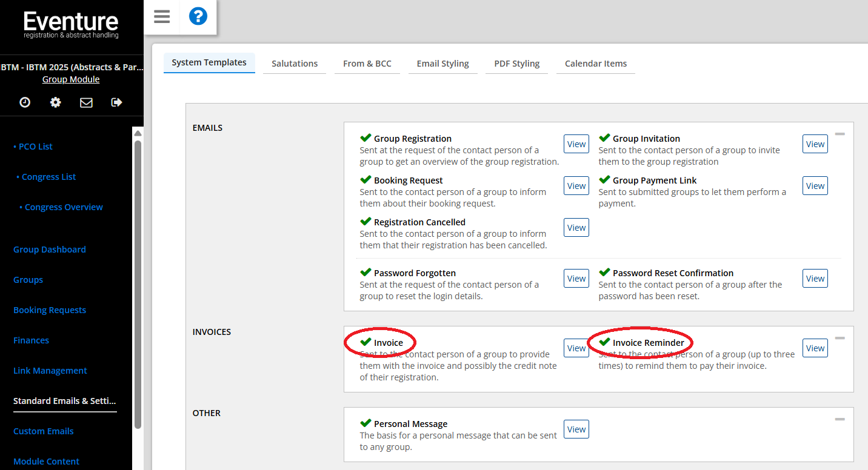Viewport: 868px width, 470px height.
Task: View the Invoice Reminder template
Action: (x=815, y=348)
